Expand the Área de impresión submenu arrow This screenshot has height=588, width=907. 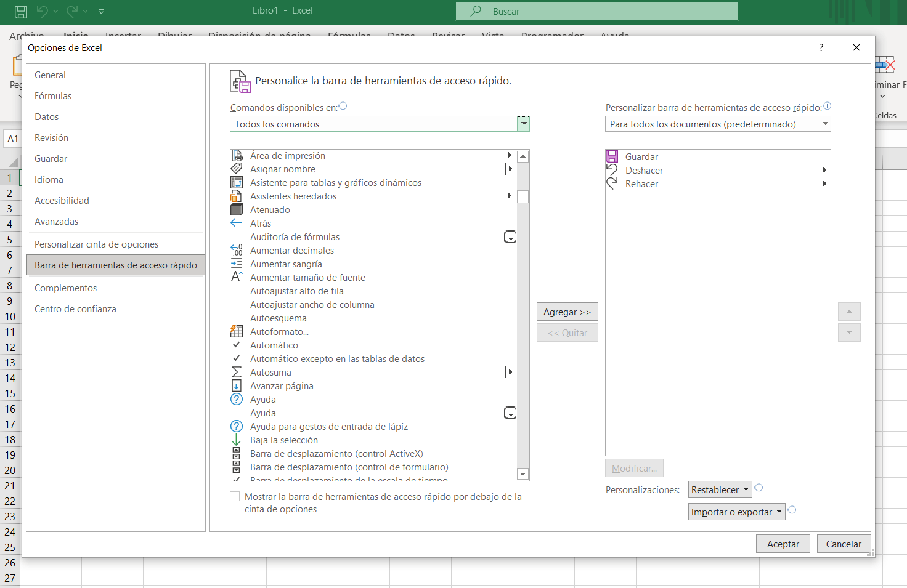point(510,155)
